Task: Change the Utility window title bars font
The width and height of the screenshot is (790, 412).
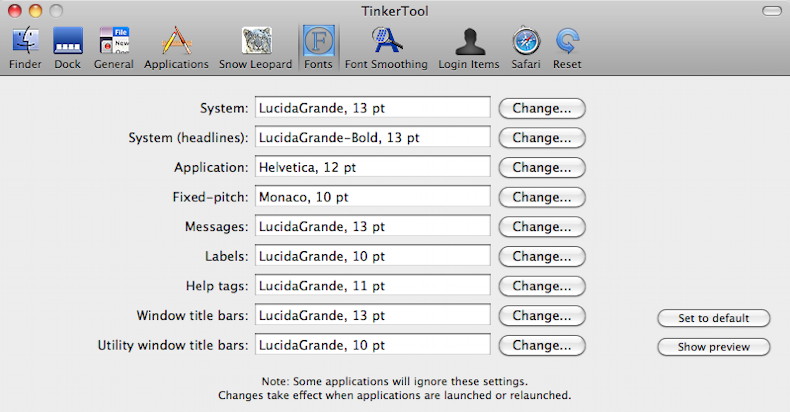Action: [542, 346]
